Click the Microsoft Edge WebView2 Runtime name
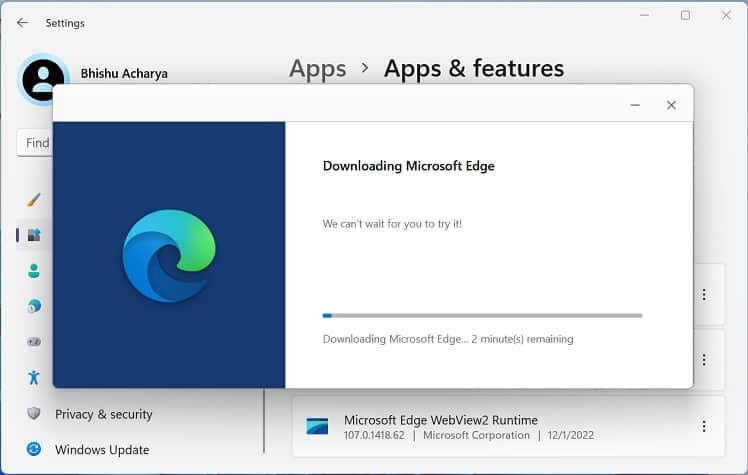The height and width of the screenshot is (475, 748). tap(441, 420)
